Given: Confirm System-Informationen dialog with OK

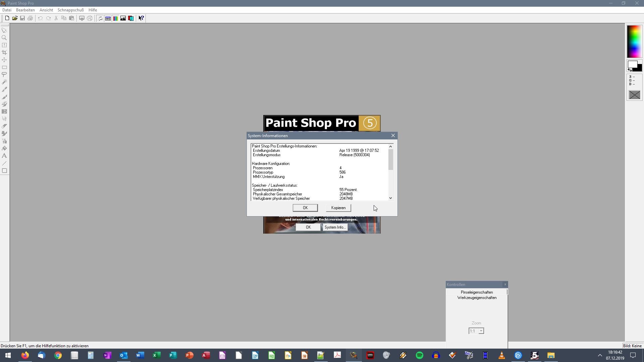Looking at the screenshot, I should tap(305, 208).
